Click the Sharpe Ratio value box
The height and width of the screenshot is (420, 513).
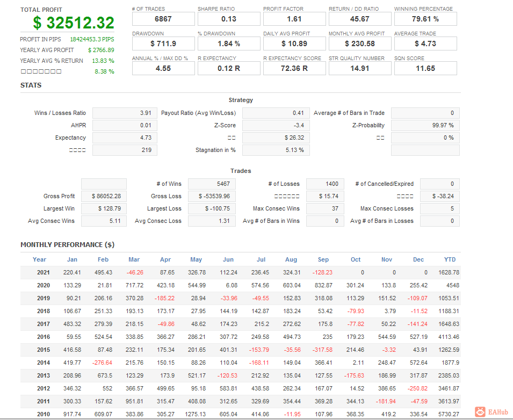tap(229, 19)
